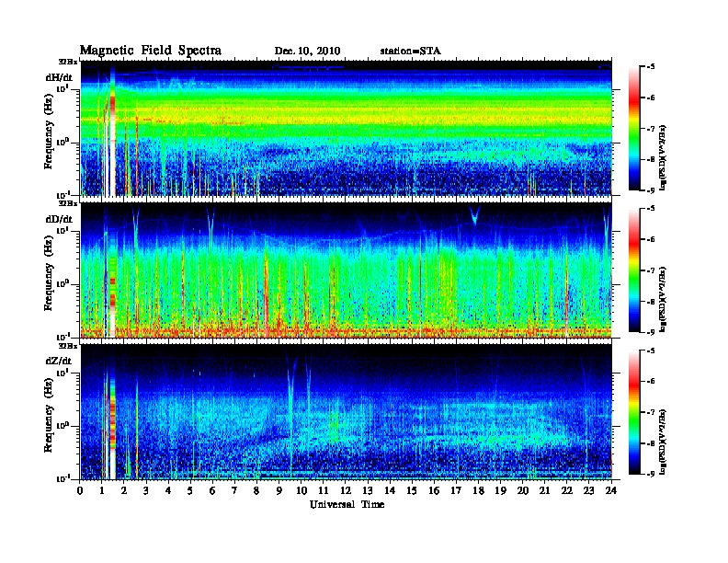The width and height of the screenshot is (728, 563).
Task: Click the '9' hour tick label
Action: 279,490
